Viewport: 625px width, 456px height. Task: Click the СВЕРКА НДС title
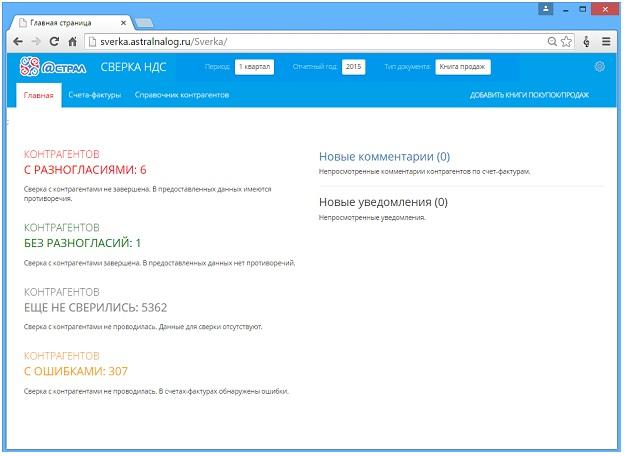pos(133,67)
